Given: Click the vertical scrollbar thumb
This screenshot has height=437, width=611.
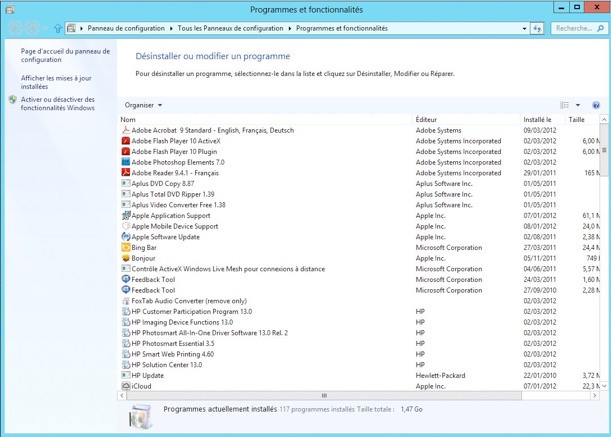Looking at the screenshot, I should (x=604, y=150).
